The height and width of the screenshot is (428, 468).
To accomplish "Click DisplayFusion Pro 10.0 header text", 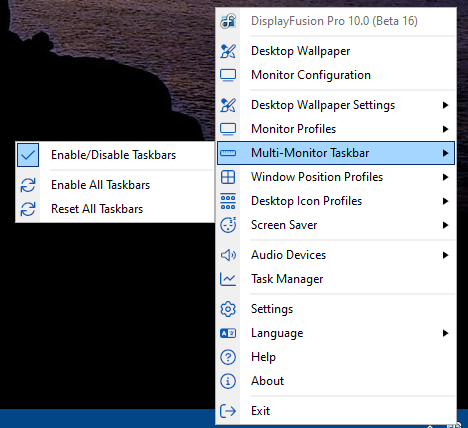I will click(334, 21).
